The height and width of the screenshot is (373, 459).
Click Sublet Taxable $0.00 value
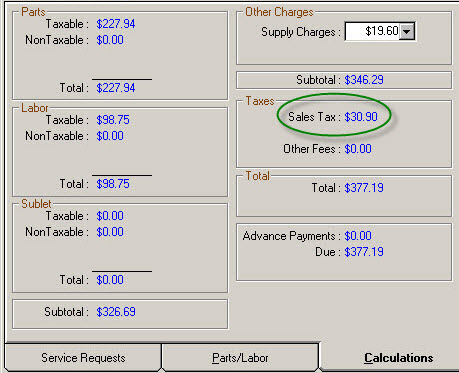[110, 216]
